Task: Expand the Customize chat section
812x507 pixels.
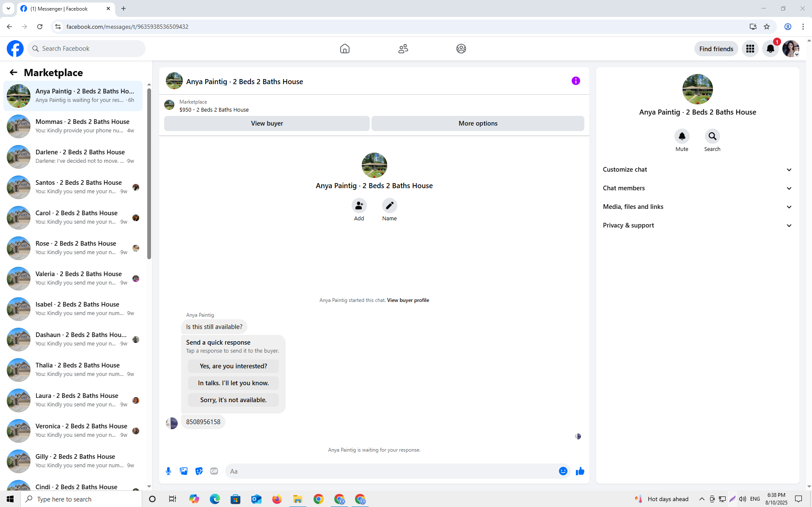Action: (x=697, y=170)
